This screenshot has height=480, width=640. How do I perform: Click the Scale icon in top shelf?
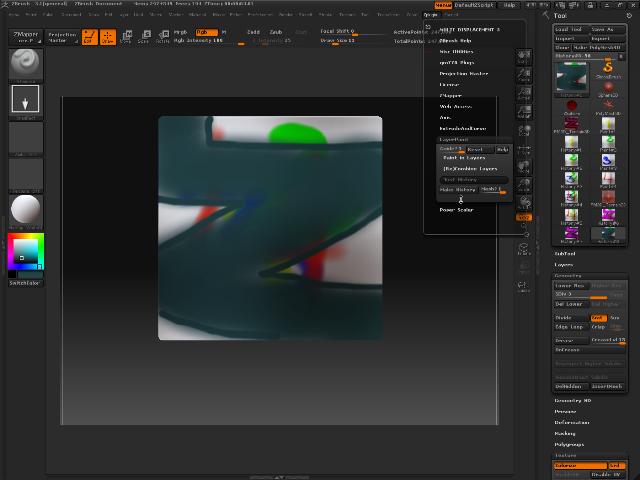[x=143, y=37]
